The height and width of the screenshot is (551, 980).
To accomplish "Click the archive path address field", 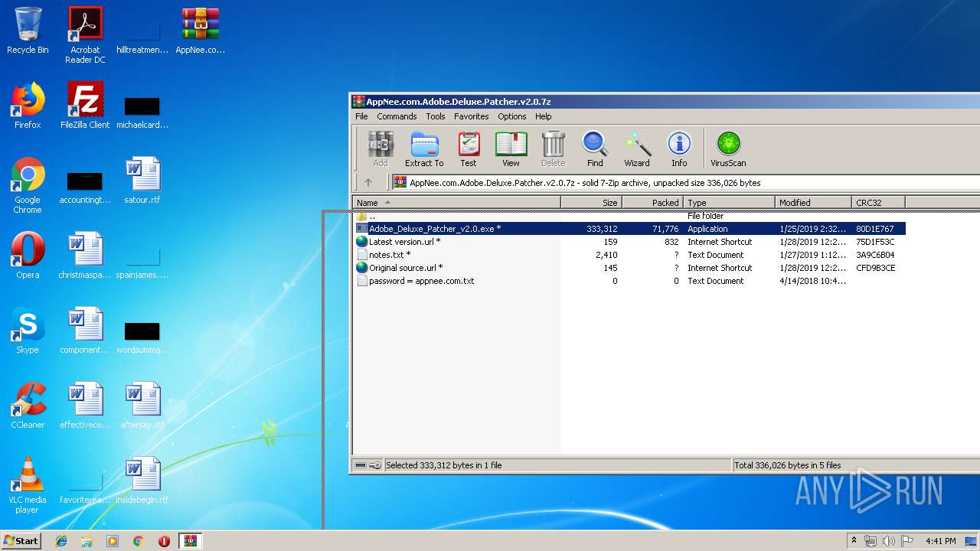I will pos(685,182).
